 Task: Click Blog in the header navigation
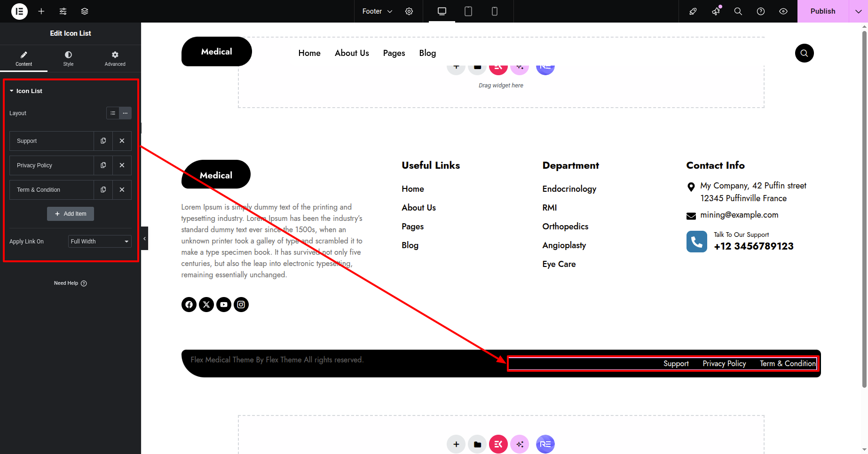(427, 53)
